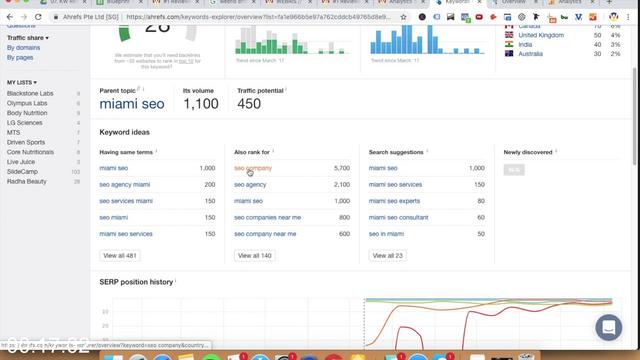
Task: Open seo agency miami keyword
Action: pos(124,184)
